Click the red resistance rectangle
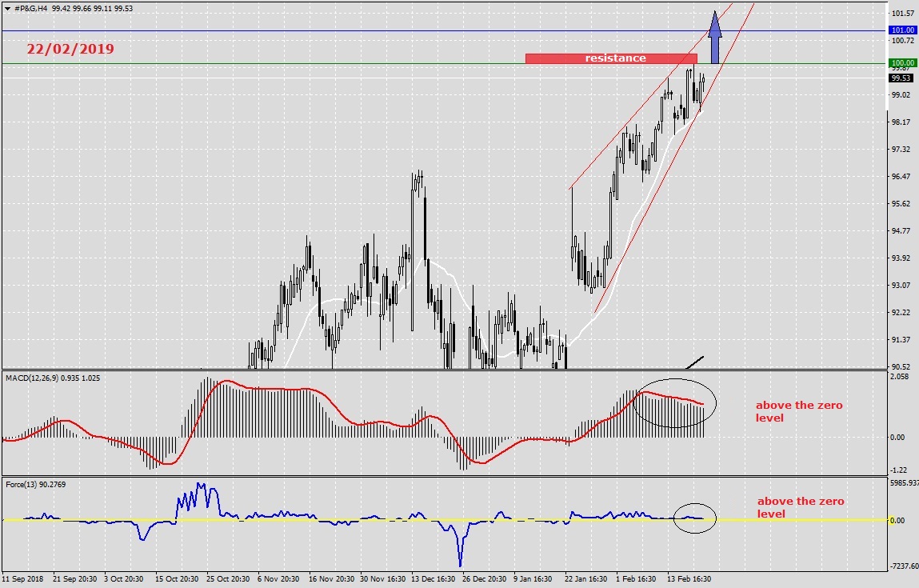Image resolution: width=919 pixels, height=588 pixels. (611, 58)
